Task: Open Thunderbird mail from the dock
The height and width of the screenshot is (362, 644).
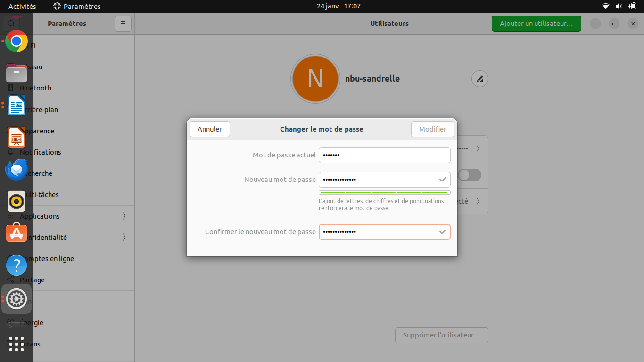Action: point(17,169)
